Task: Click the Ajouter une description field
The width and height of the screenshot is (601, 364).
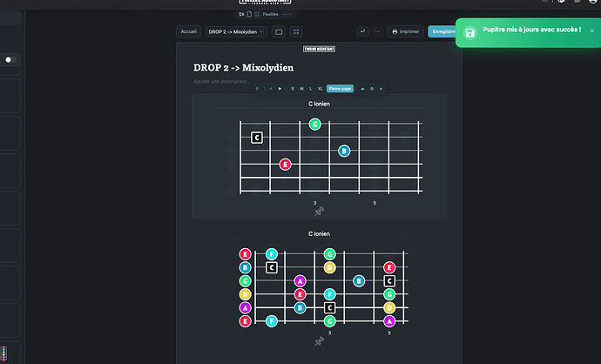Action: tap(221, 81)
